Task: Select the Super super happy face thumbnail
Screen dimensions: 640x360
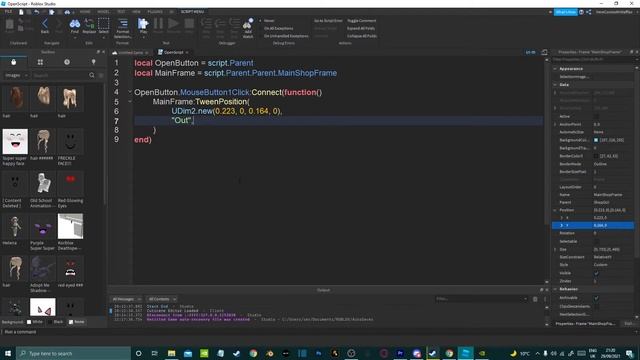Action: point(15,141)
